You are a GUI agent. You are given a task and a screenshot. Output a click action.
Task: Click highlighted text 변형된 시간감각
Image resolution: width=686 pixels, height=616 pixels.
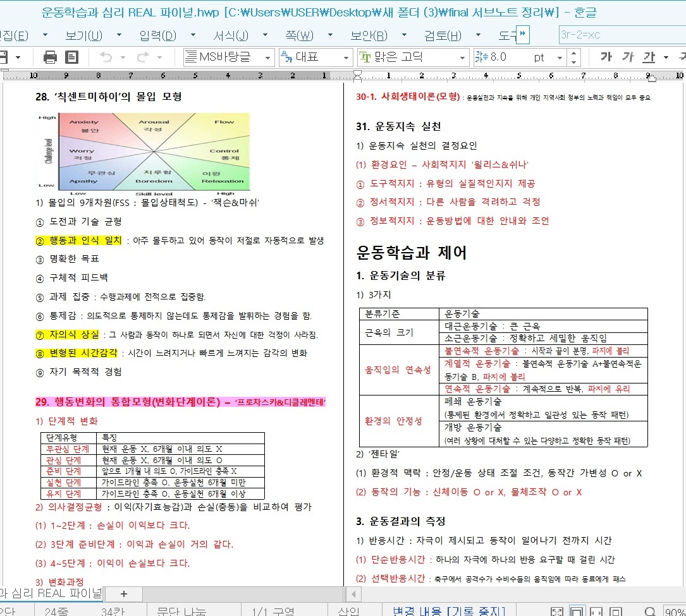pos(83,353)
